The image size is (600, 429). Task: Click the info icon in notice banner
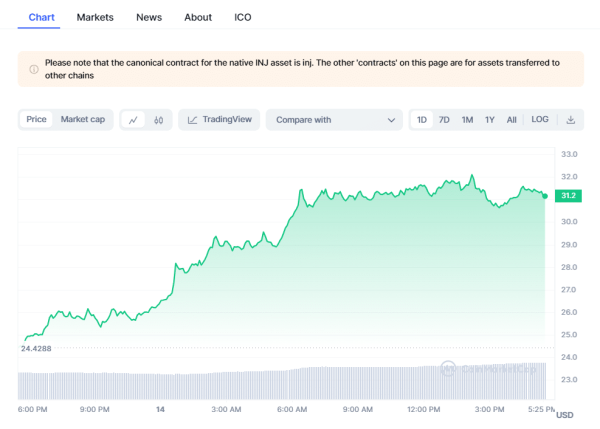click(33, 69)
